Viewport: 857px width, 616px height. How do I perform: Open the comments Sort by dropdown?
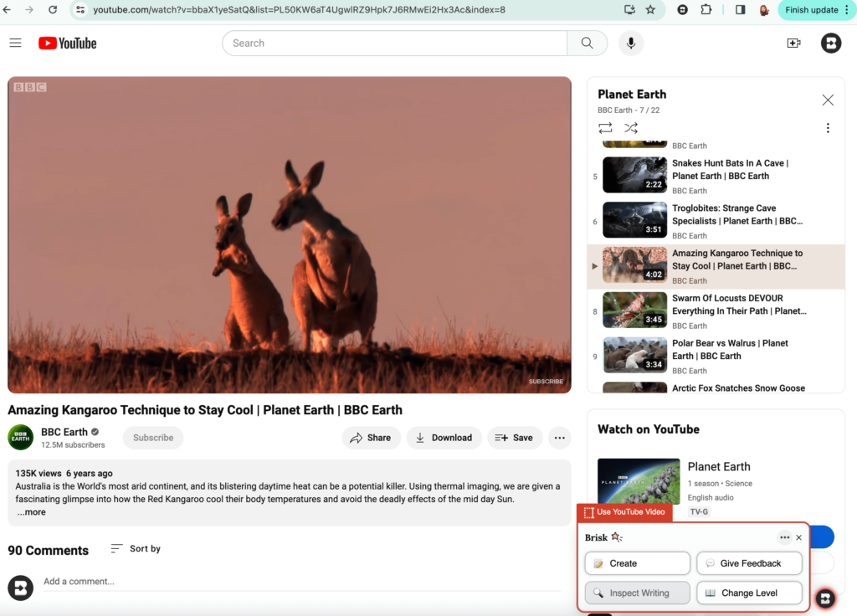tap(135, 548)
